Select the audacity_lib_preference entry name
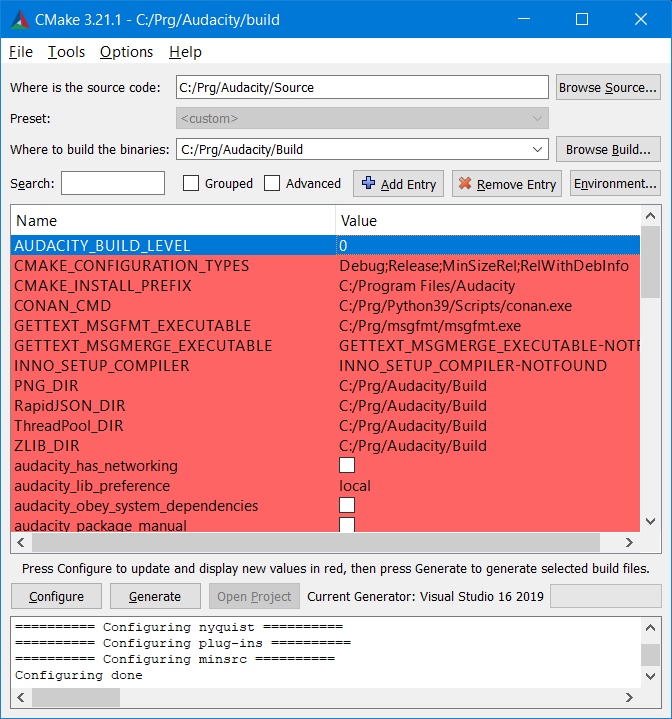672x719 pixels. click(92, 486)
